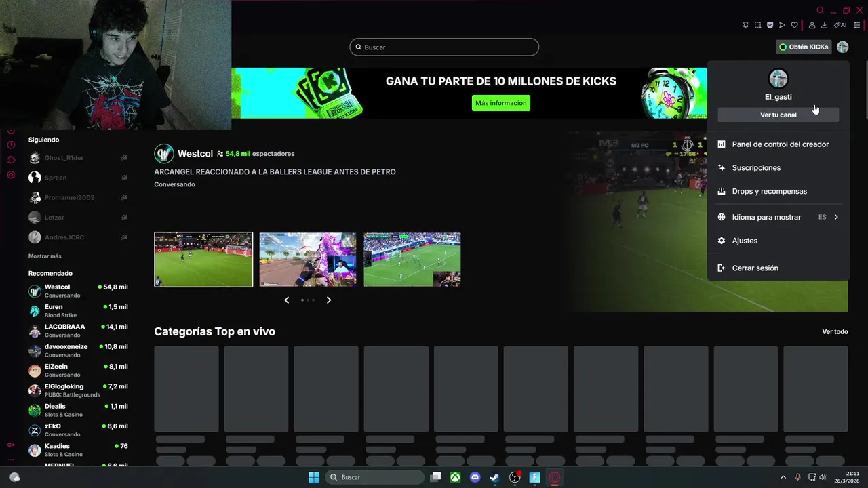Expand the Idioma para mostrar submenu

pyautogui.click(x=778, y=217)
